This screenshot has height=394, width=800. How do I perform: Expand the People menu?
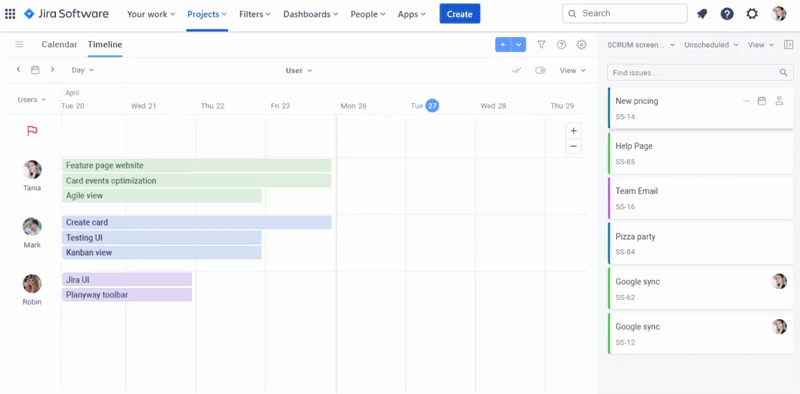coord(368,14)
